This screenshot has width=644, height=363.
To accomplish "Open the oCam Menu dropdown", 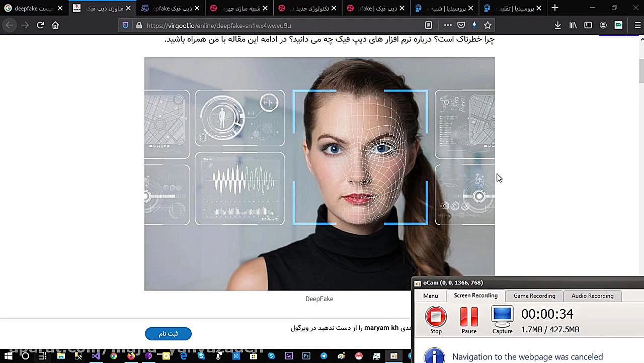I will tap(430, 296).
